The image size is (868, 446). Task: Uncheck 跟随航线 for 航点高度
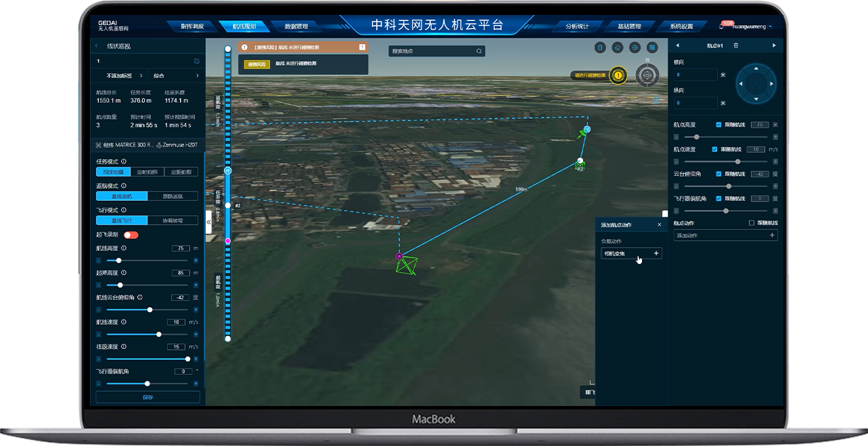718,125
